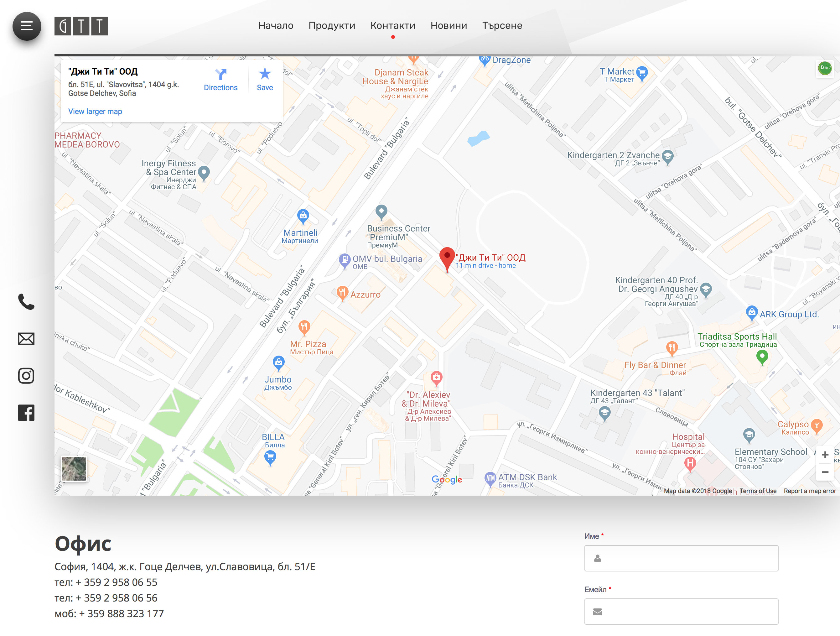This screenshot has width=840, height=636.
Task: Focus the Емейл input field
Action: [x=681, y=611]
